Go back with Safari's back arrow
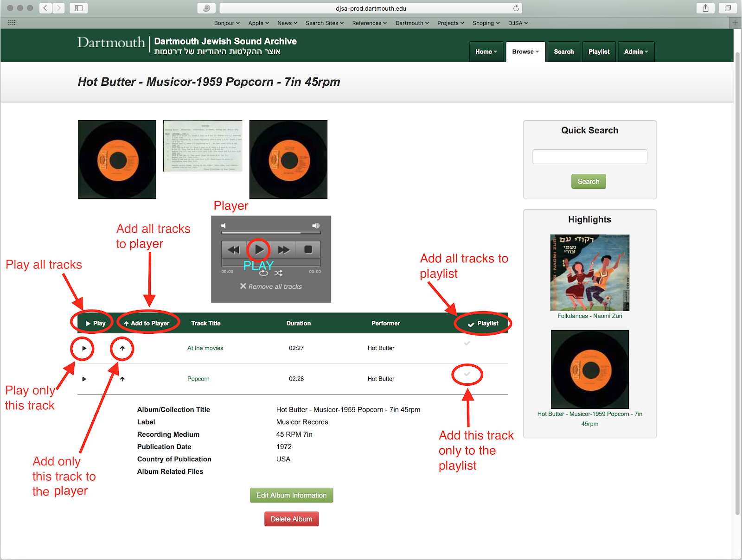 click(45, 8)
